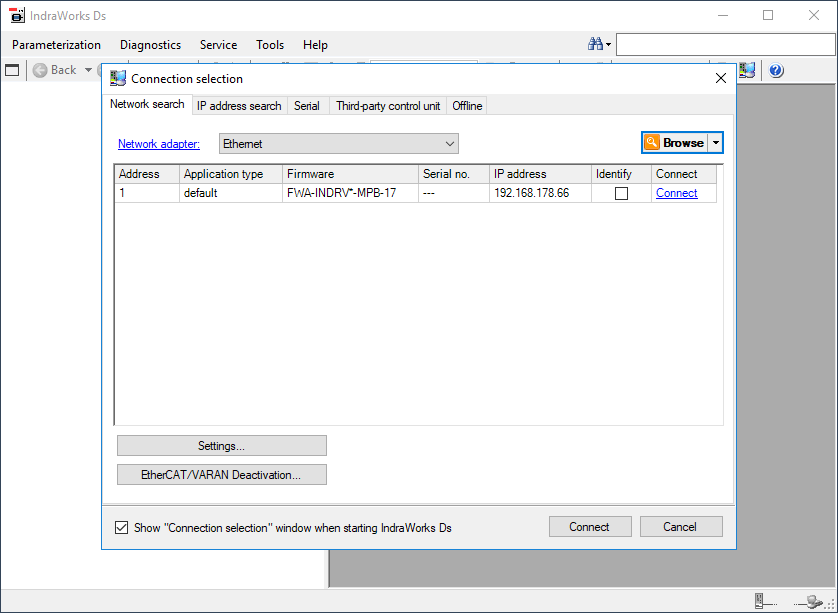
Task: Open the blue help question mark icon
Action: point(776,70)
